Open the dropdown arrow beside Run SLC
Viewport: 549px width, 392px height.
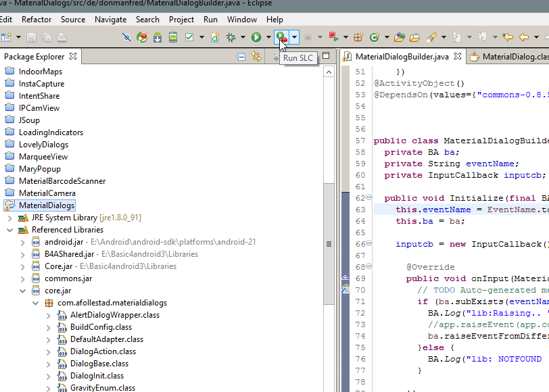[x=294, y=37]
